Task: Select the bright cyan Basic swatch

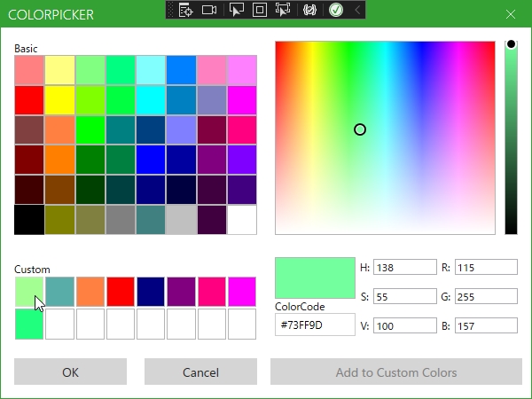Action: pyautogui.click(x=151, y=100)
